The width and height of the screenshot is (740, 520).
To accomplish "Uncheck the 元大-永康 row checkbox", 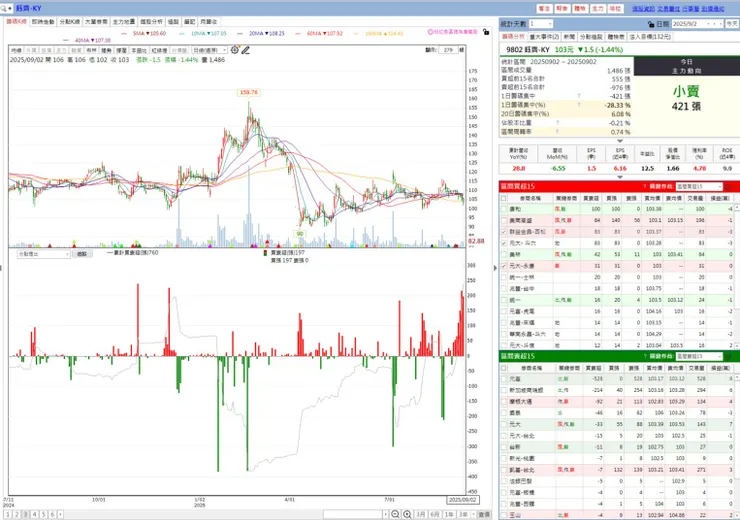I will 504,266.
